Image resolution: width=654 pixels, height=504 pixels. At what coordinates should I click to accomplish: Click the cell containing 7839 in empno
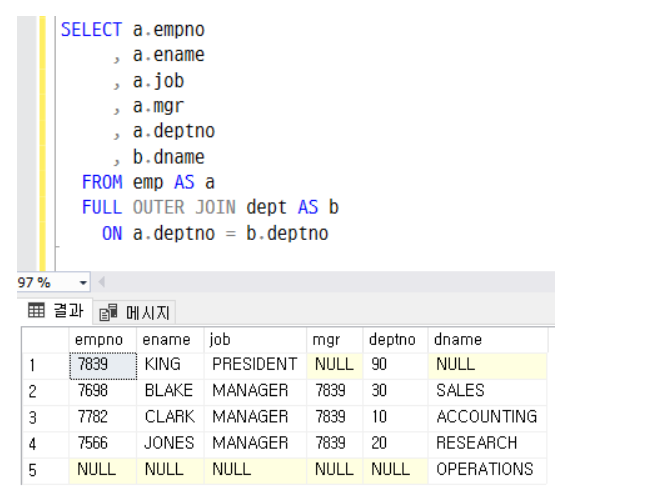[x=103, y=366]
